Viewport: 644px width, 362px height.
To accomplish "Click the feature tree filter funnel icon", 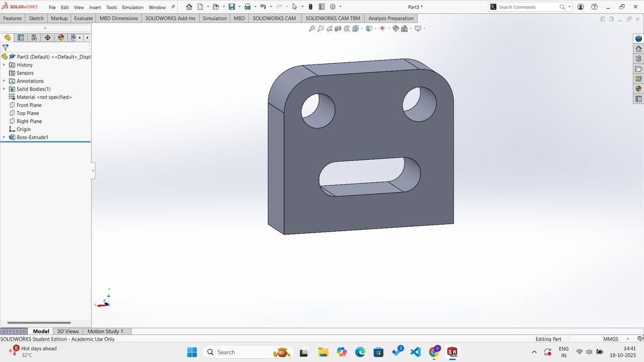I will pos(5,47).
